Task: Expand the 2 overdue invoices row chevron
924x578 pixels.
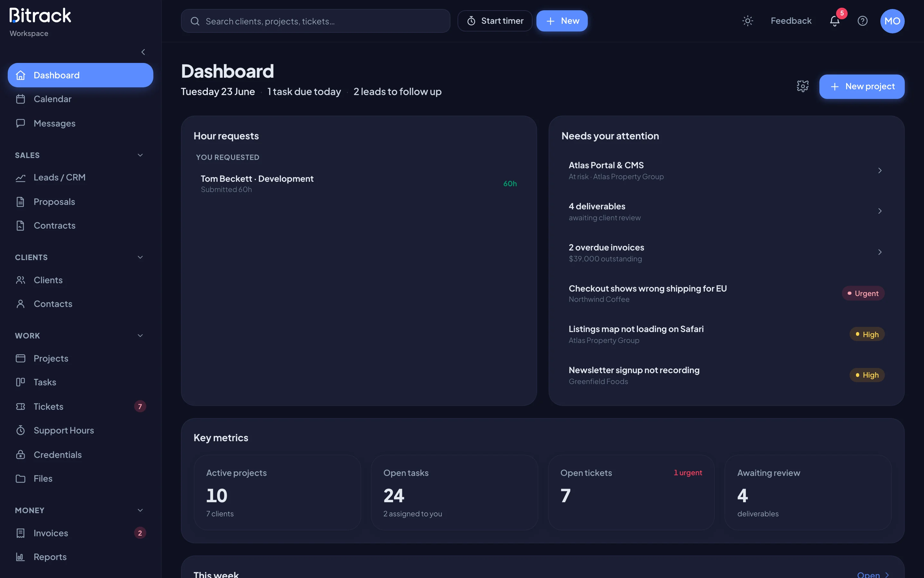Action: [880, 252]
